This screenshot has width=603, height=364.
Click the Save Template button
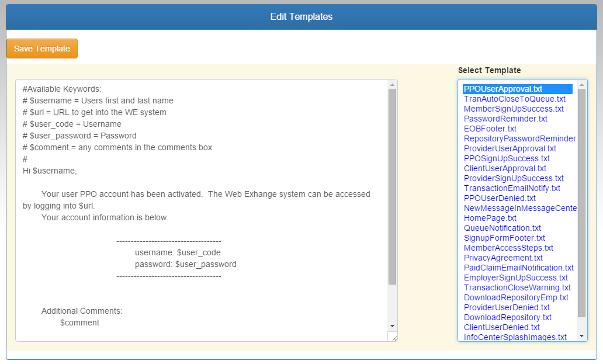[x=42, y=48]
